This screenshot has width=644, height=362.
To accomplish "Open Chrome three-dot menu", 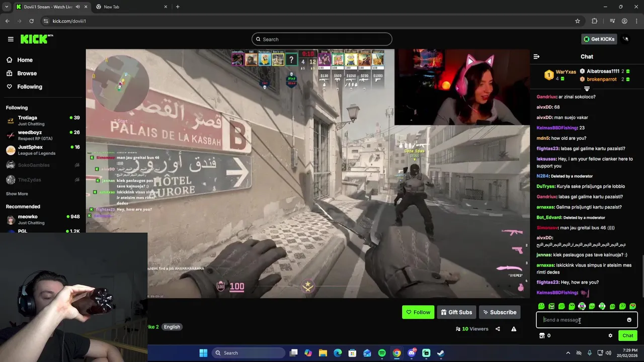I will click(635, 21).
